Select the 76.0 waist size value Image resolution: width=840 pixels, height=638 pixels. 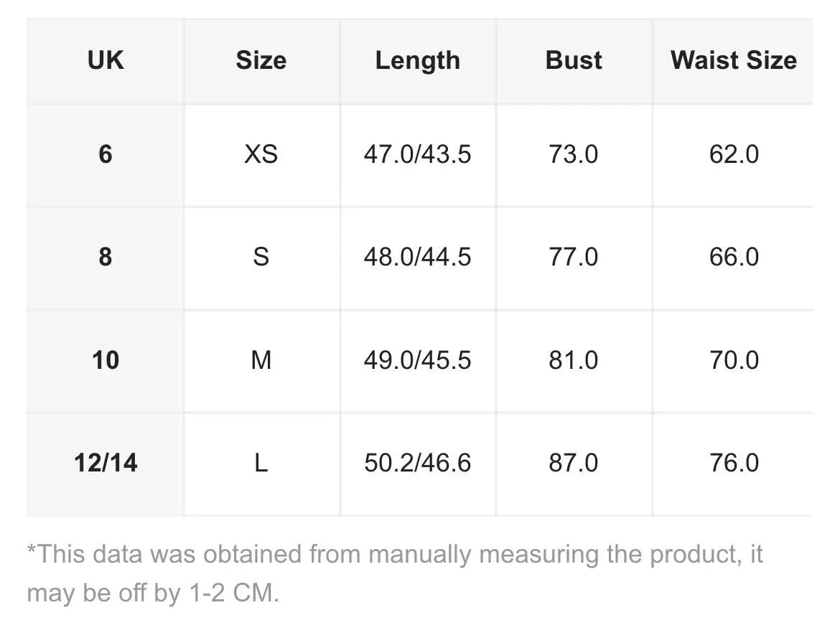point(734,463)
